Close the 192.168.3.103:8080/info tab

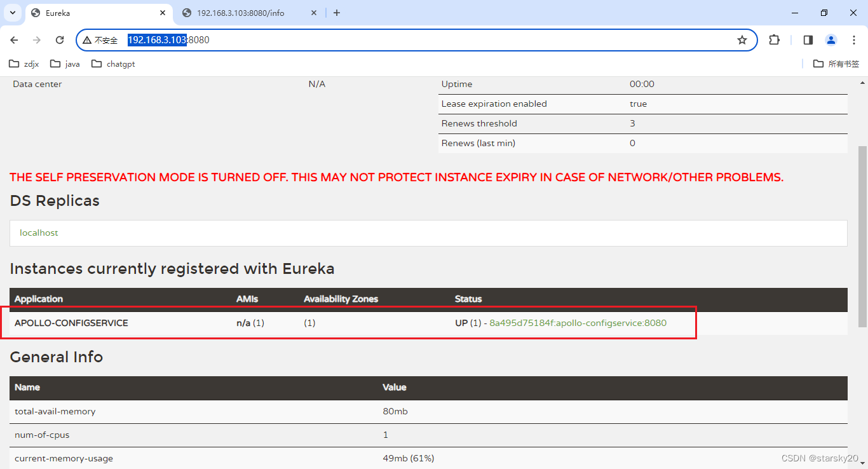pos(315,13)
